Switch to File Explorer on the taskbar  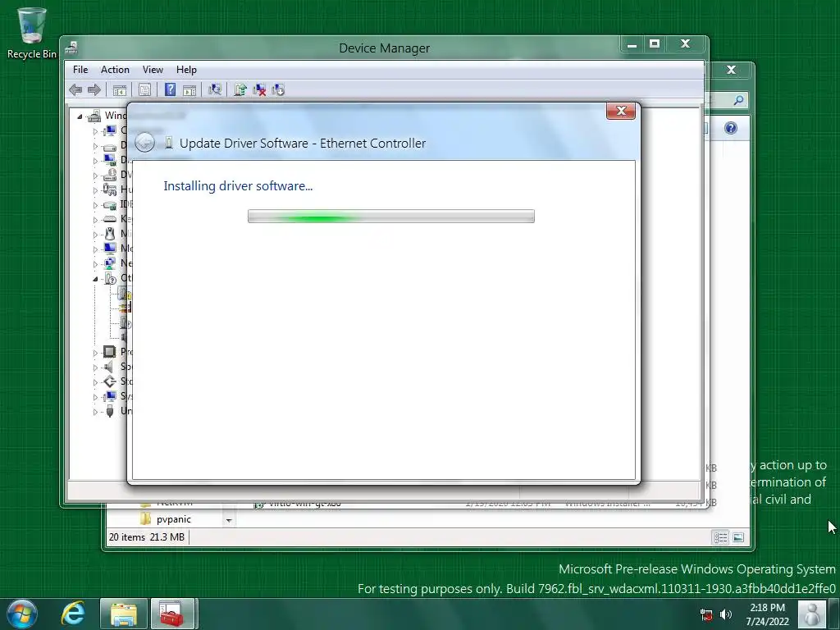[x=124, y=614]
